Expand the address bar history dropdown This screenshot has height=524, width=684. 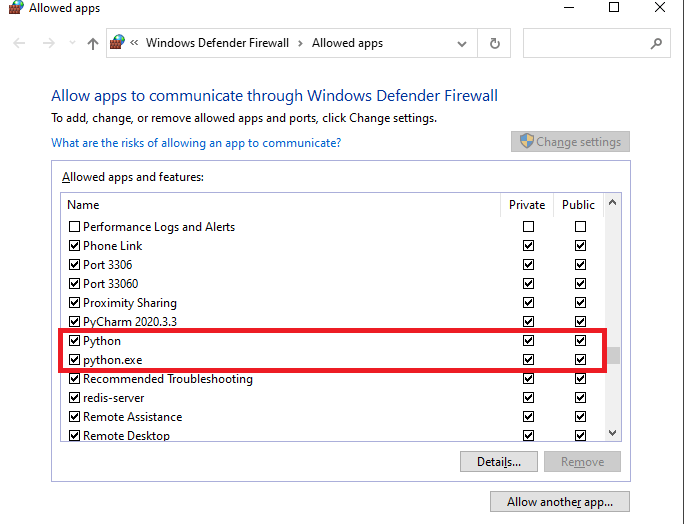pyautogui.click(x=461, y=44)
